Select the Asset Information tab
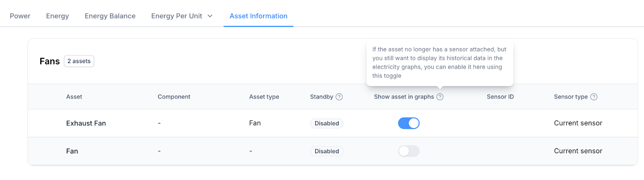 [258, 16]
